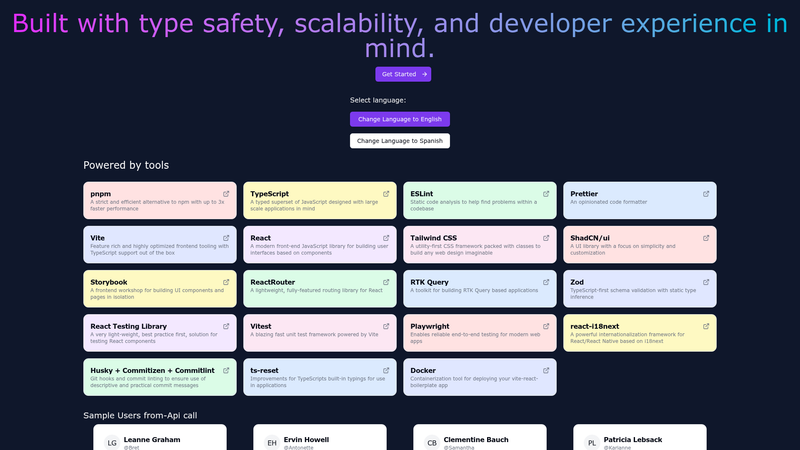
Task: Open Vite card external link icon
Action: coord(226,238)
